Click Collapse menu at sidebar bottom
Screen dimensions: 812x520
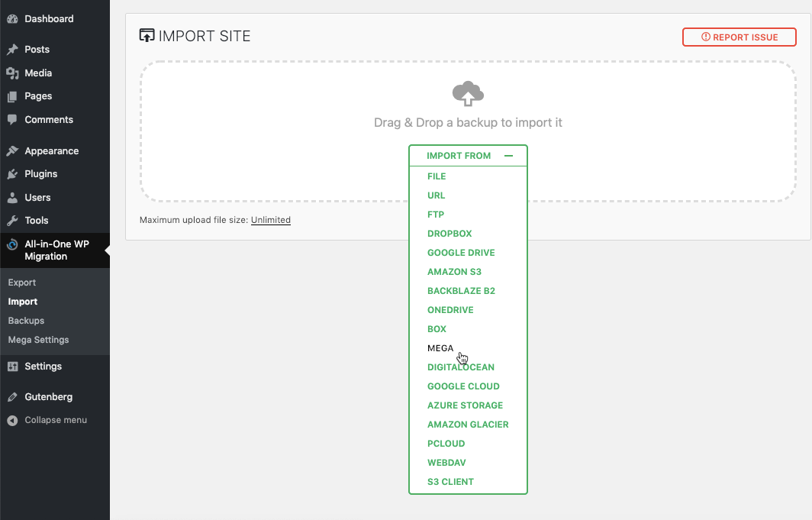coord(55,420)
